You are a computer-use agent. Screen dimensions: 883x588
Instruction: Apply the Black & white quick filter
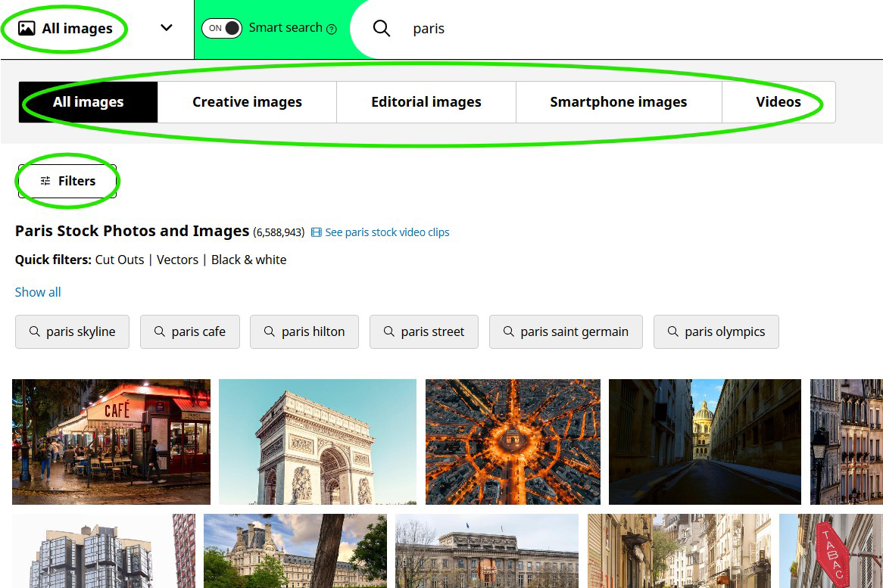tap(249, 260)
